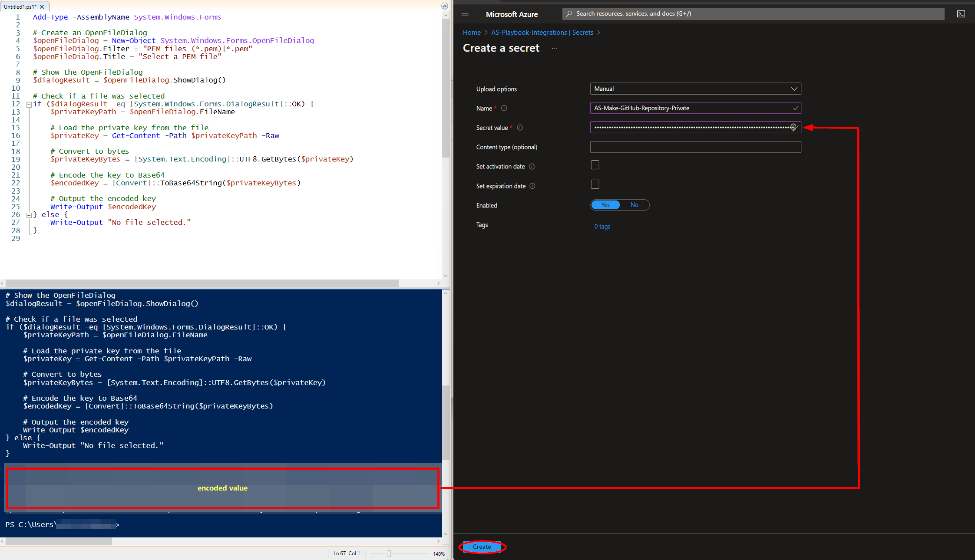Collapse the script pane with the up-arrow icon
Viewport: 975px width, 560px height.
point(444,6)
